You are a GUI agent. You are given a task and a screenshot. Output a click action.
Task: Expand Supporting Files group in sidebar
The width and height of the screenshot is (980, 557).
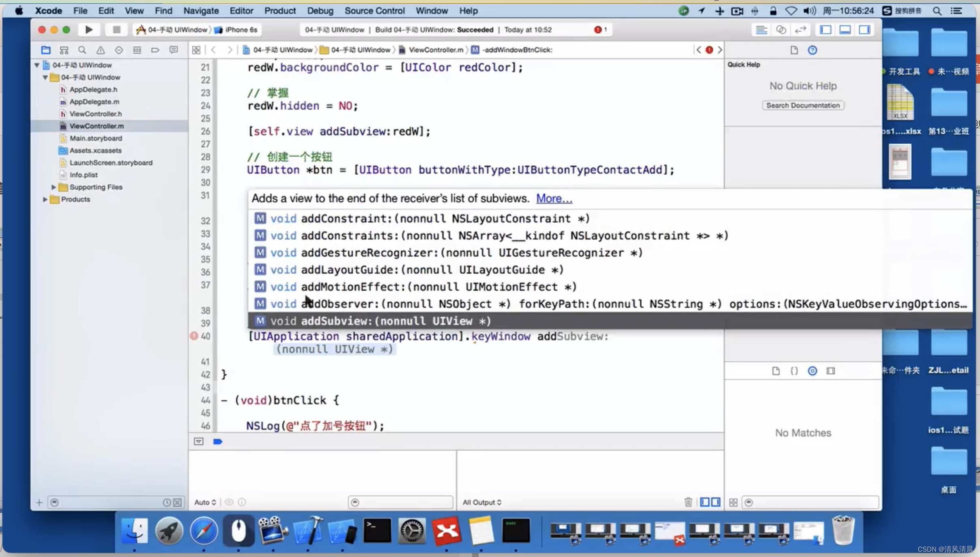(54, 187)
